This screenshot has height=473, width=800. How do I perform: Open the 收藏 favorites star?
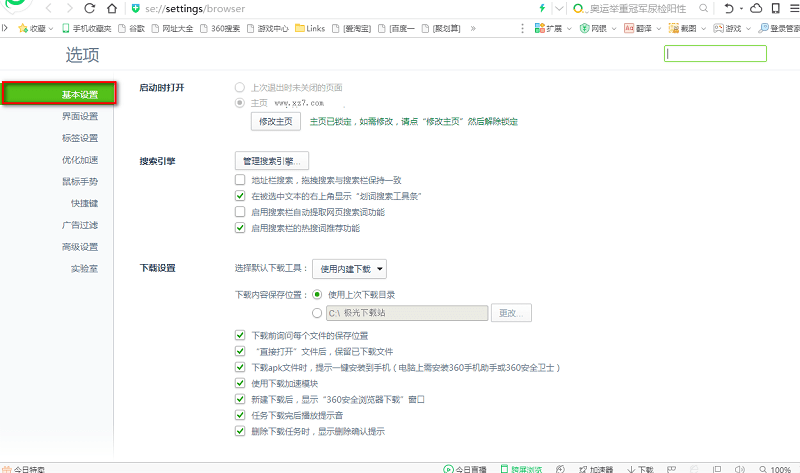(x=23, y=28)
